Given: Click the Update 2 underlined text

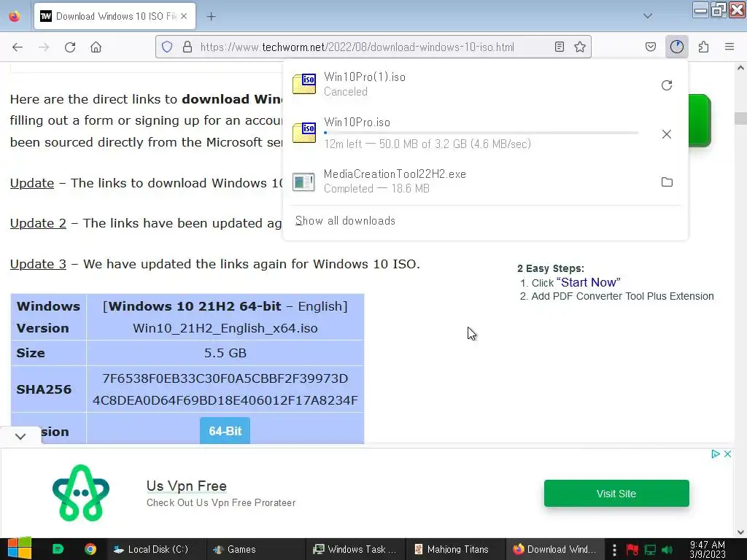Looking at the screenshot, I should (38, 223).
